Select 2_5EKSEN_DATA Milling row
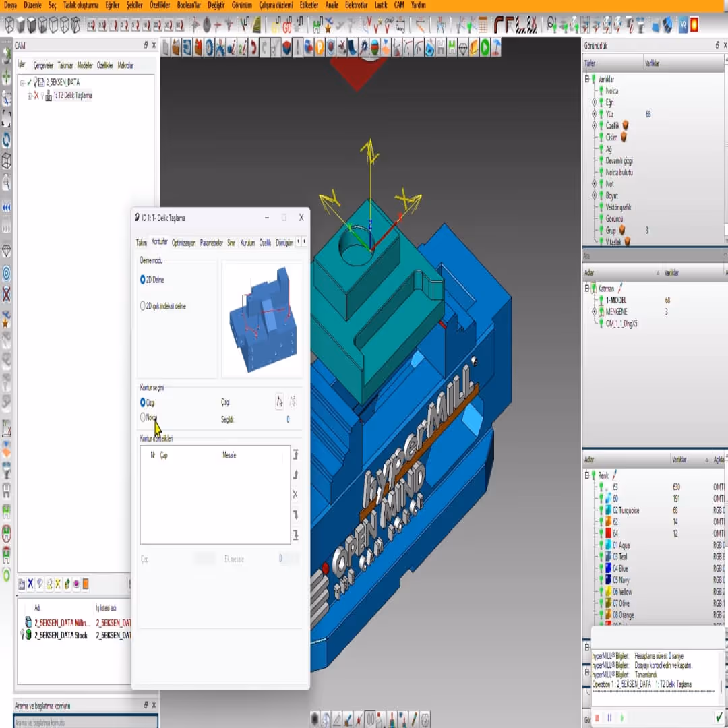This screenshot has width=728, height=728. tap(74, 623)
